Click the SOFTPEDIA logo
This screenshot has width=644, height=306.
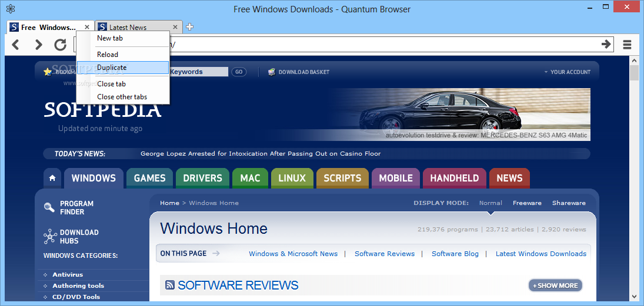[102, 109]
